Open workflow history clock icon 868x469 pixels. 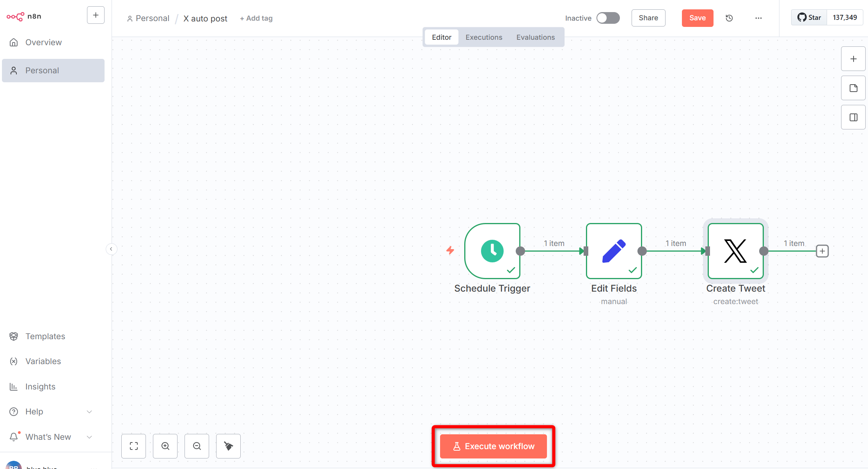[729, 18]
